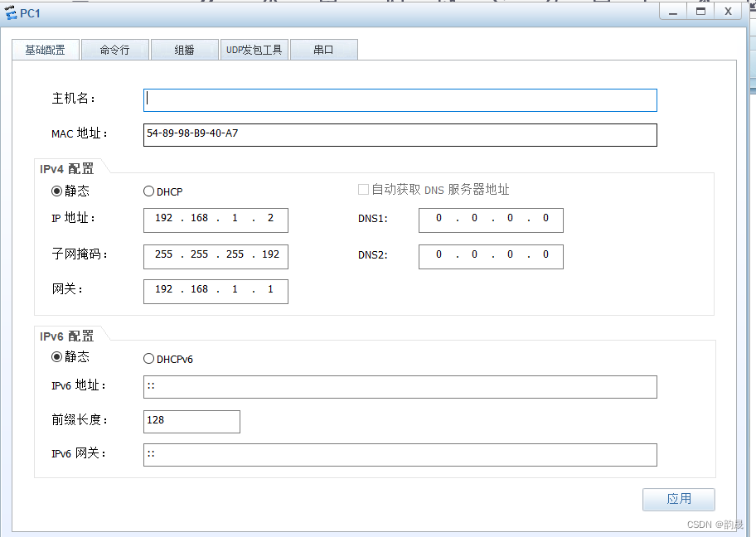The height and width of the screenshot is (537, 756).
Task: Click the 子网掩码 input field
Action: point(216,256)
